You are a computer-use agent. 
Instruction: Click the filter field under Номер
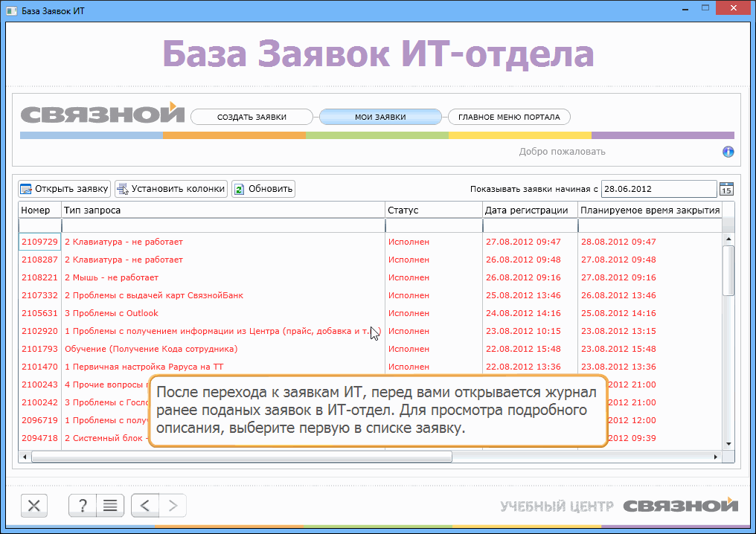click(x=40, y=225)
